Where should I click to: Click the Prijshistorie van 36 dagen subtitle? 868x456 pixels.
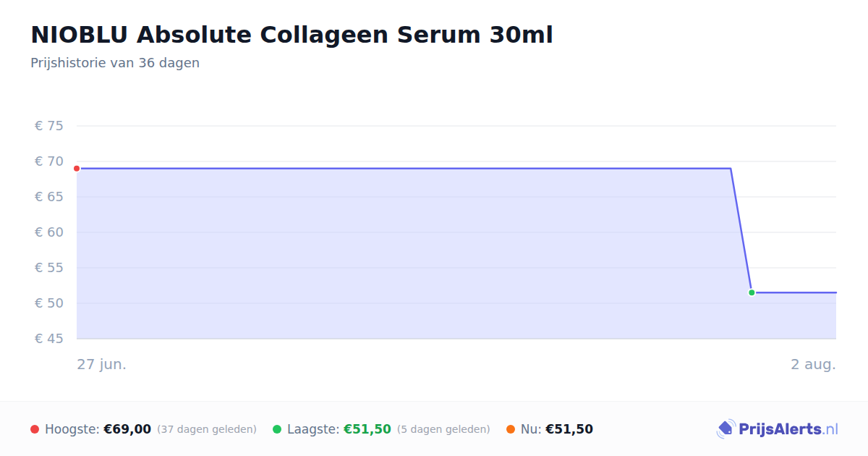point(115,63)
